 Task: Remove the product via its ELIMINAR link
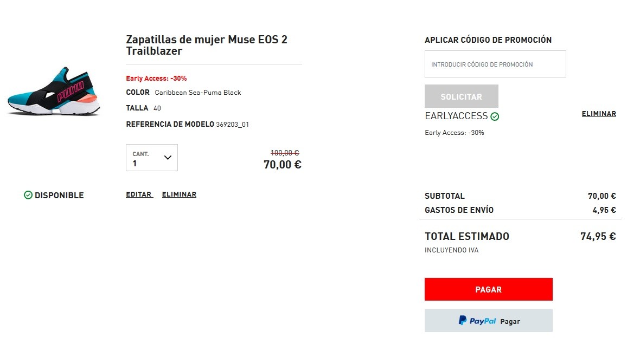179,194
